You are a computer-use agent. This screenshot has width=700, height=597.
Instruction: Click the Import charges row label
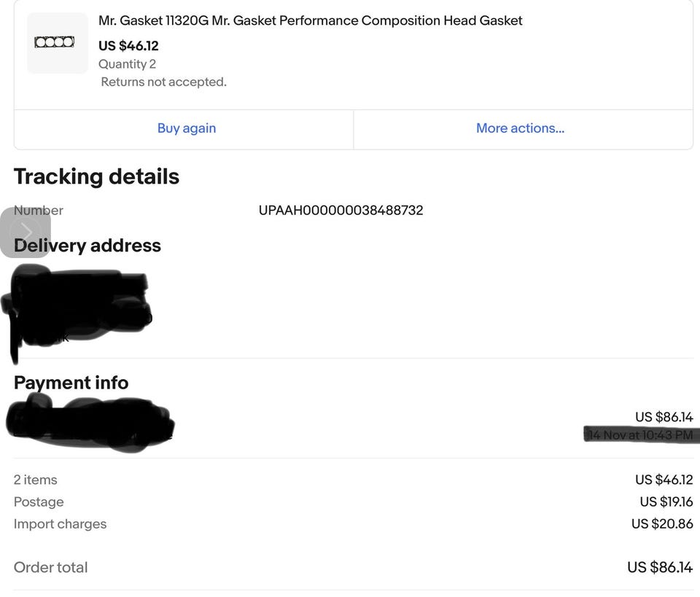pos(60,524)
